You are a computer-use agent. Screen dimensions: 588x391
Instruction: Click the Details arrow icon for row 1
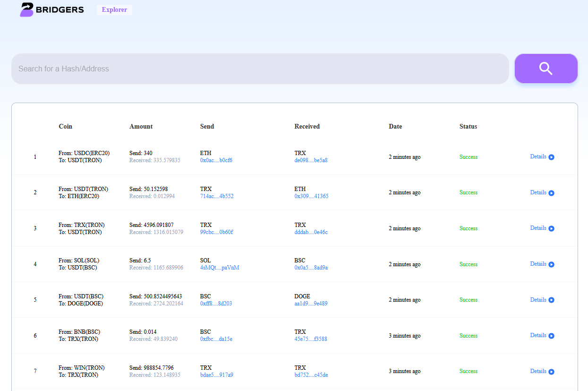point(551,157)
